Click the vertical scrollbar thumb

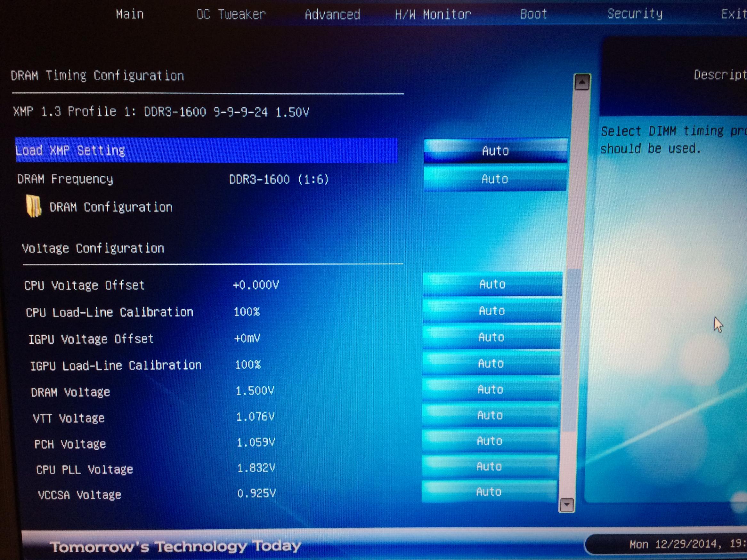click(572, 349)
